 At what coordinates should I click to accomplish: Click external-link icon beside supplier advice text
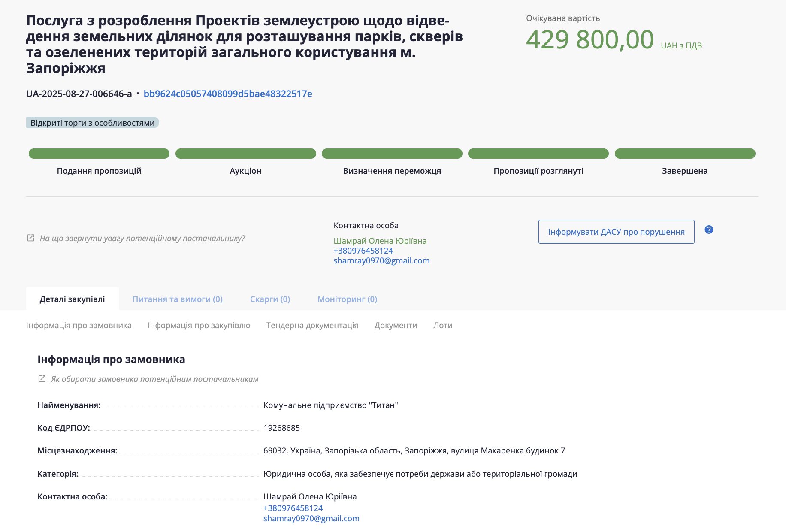click(30, 237)
